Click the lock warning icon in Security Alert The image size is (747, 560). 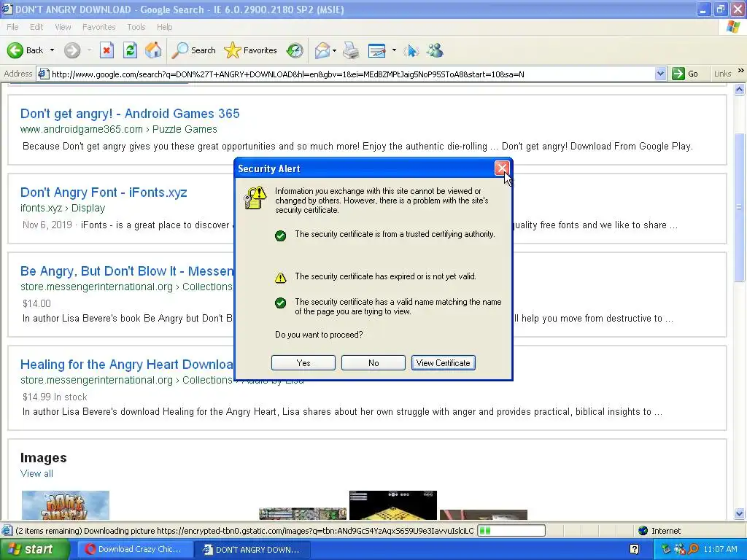pyautogui.click(x=255, y=198)
